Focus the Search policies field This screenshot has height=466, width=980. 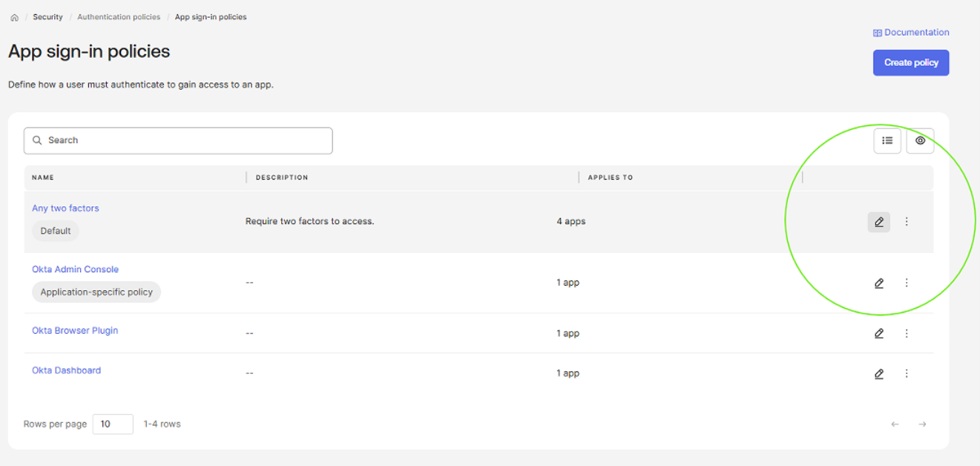[x=178, y=140]
